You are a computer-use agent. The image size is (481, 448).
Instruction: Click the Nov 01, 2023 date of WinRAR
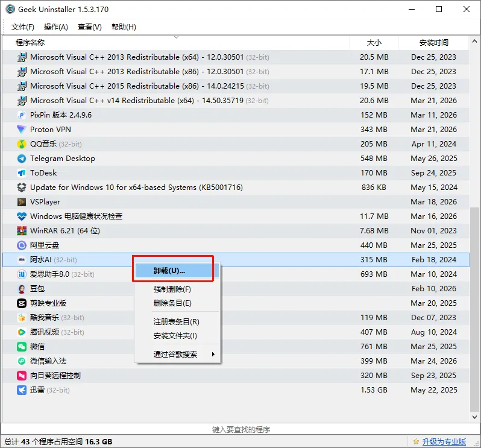(434, 231)
